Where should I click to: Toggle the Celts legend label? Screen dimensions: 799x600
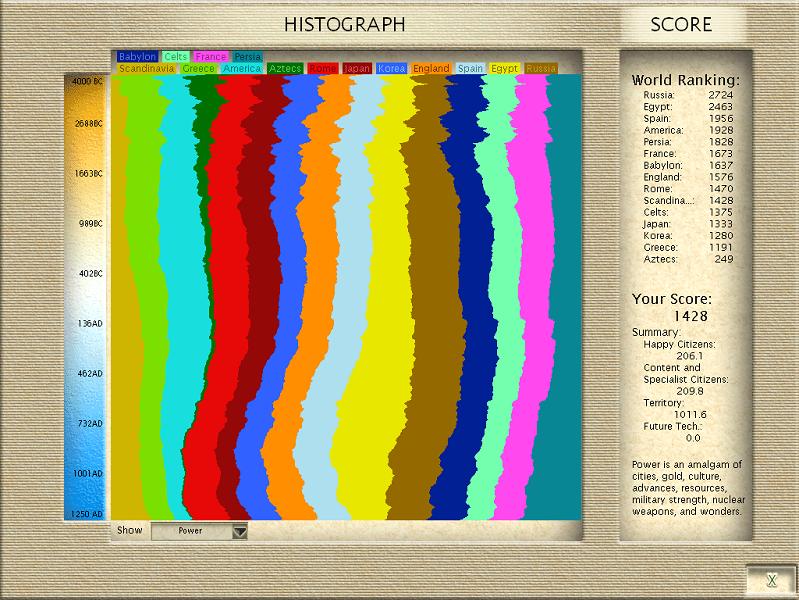(x=176, y=57)
